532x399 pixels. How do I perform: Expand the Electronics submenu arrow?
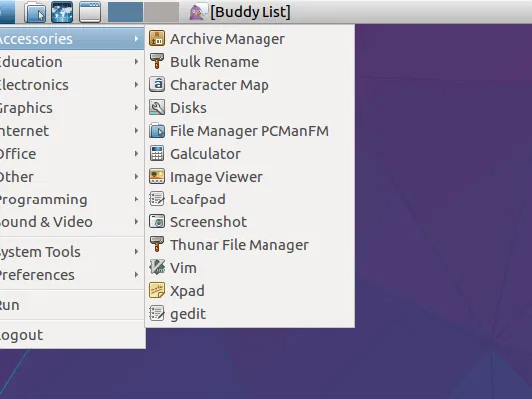pos(136,85)
